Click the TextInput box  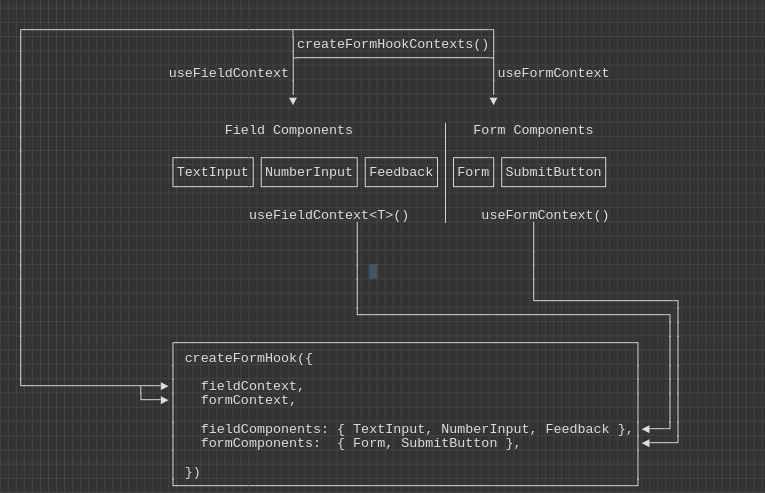(213, 172)
